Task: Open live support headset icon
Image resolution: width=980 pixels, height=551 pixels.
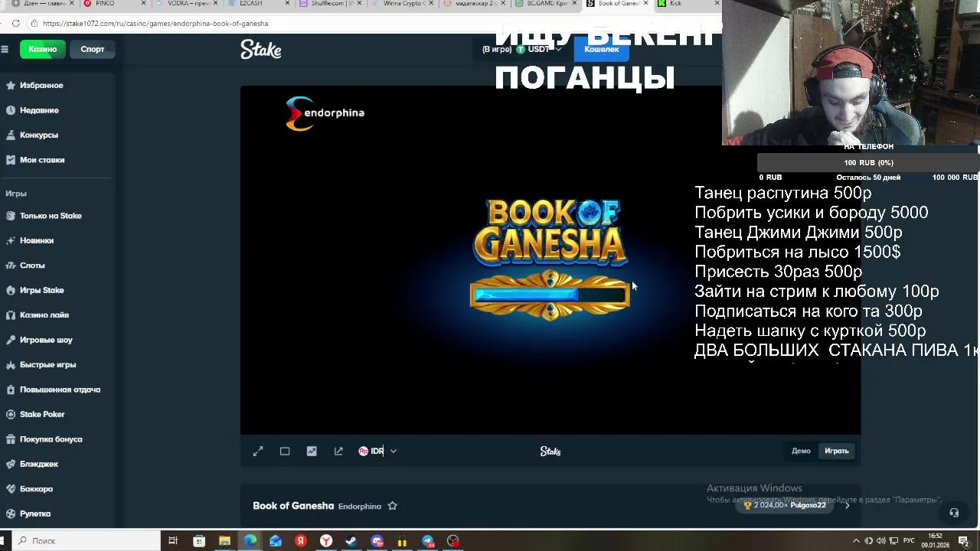Action: coord(954,513)
